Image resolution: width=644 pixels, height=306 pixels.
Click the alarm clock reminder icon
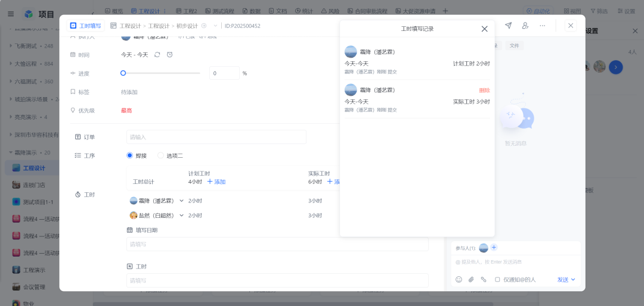click(x=169, y=55)
